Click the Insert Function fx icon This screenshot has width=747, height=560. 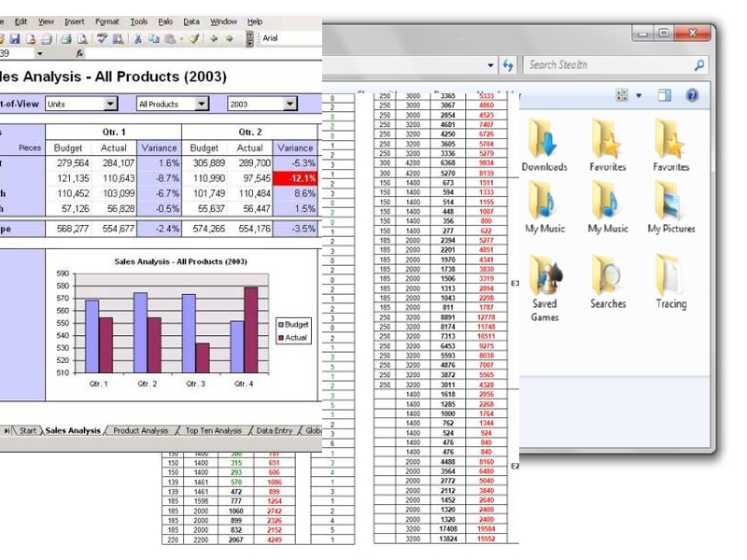point(79,53)
